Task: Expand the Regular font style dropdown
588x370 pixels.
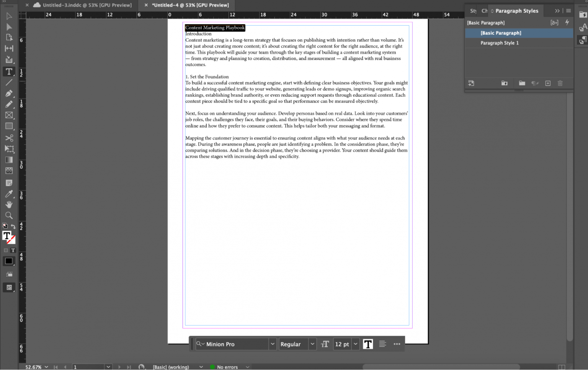Action: coord(312,344)
